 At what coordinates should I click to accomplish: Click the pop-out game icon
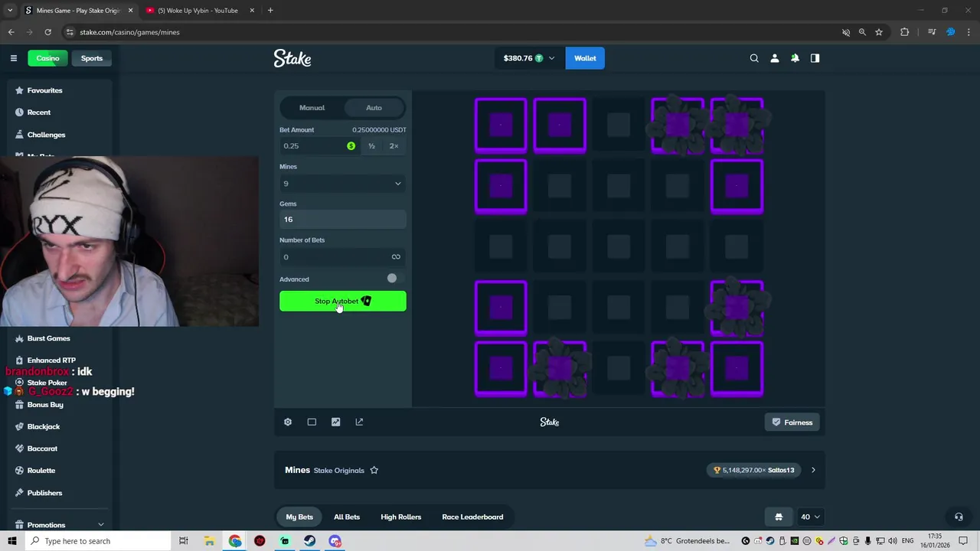359,422
